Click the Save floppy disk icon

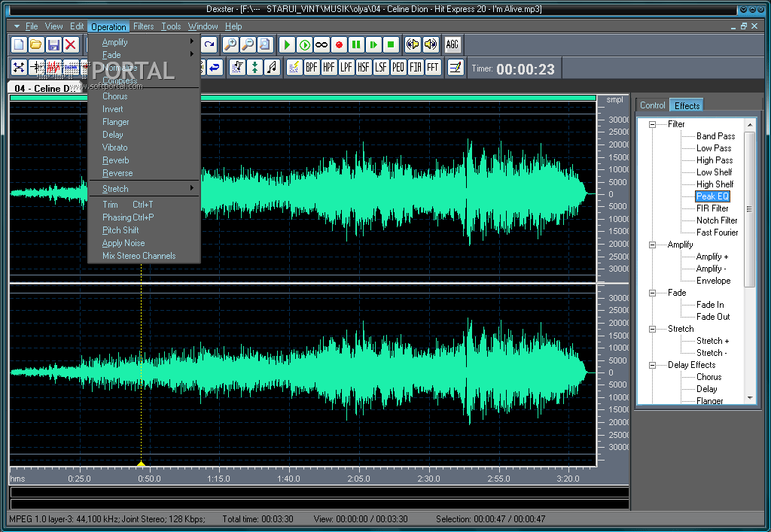tap(53, 44)
